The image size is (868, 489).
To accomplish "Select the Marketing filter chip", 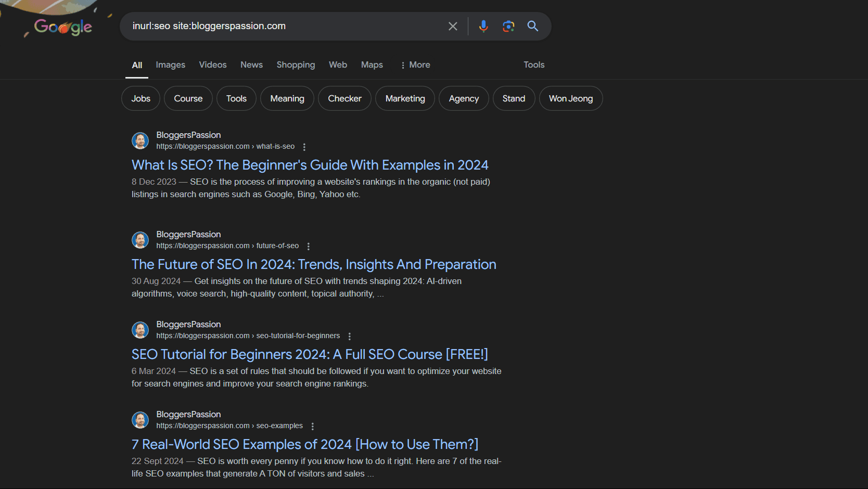I will 405,98.
